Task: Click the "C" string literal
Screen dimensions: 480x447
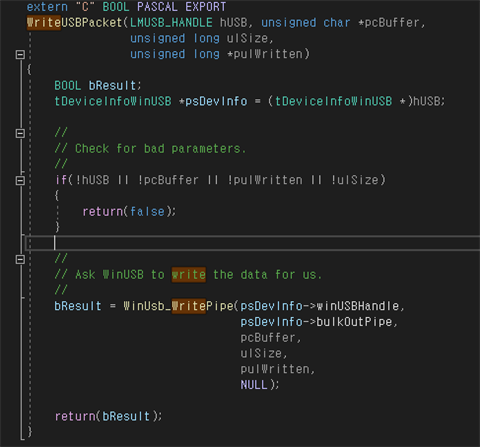Action: click(x=85, y=7)
